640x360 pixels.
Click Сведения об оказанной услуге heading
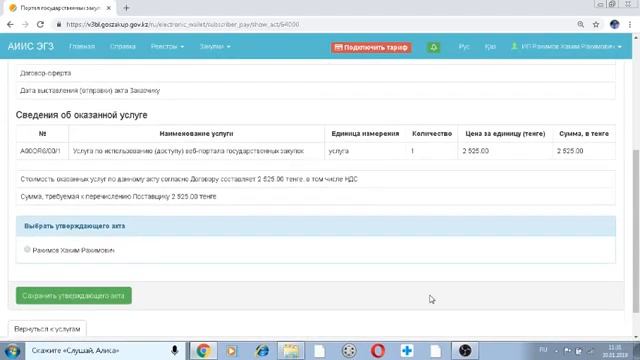coord(82,115)
